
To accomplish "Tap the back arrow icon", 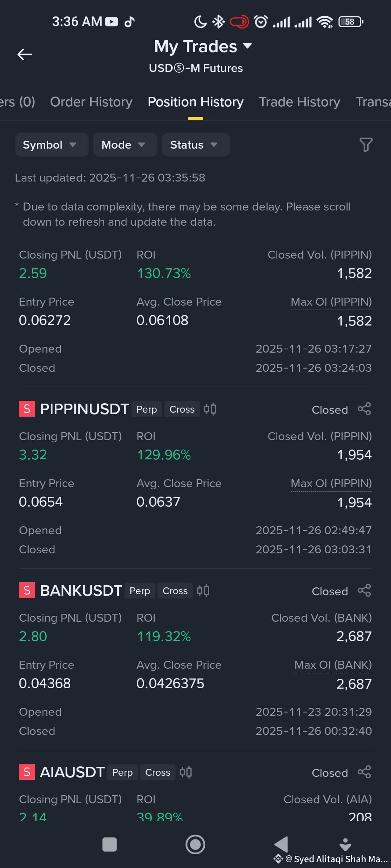I will pyautogui.click(x=25, y=55).
